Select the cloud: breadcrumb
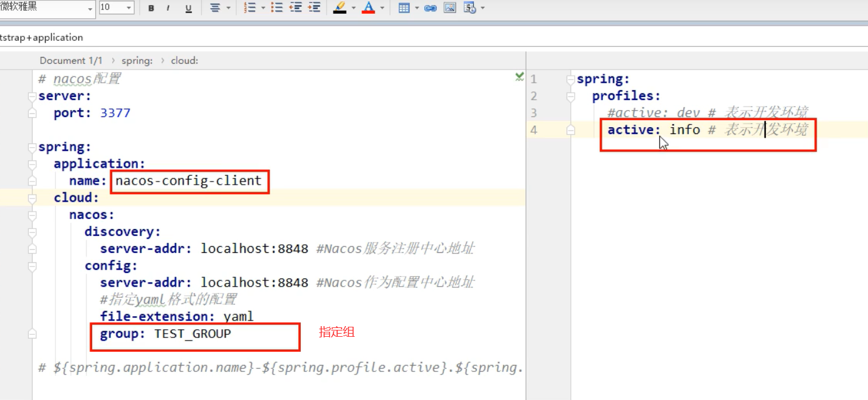This screenshot has width=868, height=400. coord(184,61)
